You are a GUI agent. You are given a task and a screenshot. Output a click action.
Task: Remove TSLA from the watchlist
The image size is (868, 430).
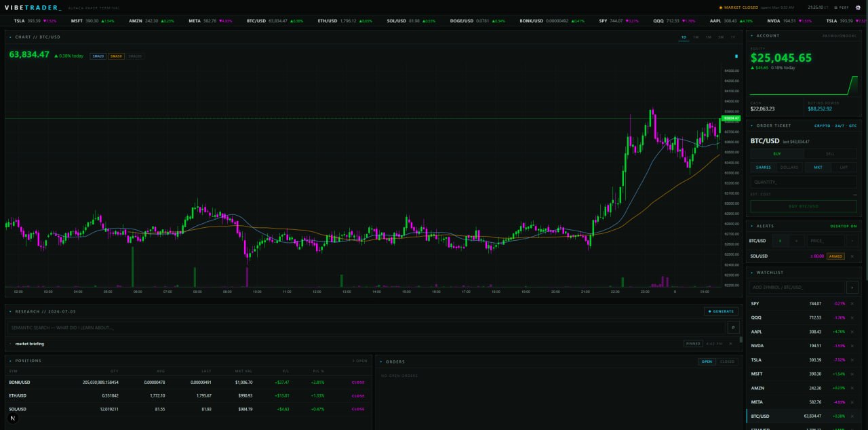(852, 360)
